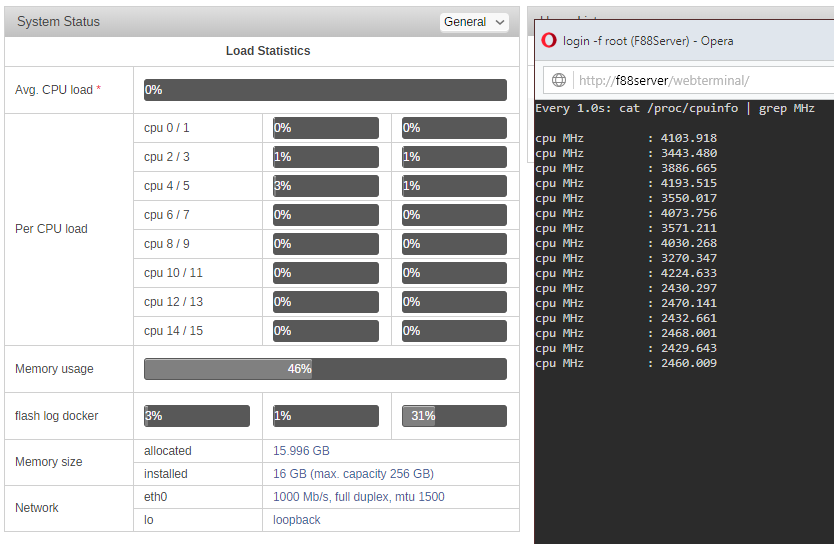
Task: Click the 'Network' label
Action: coord(37,508)
